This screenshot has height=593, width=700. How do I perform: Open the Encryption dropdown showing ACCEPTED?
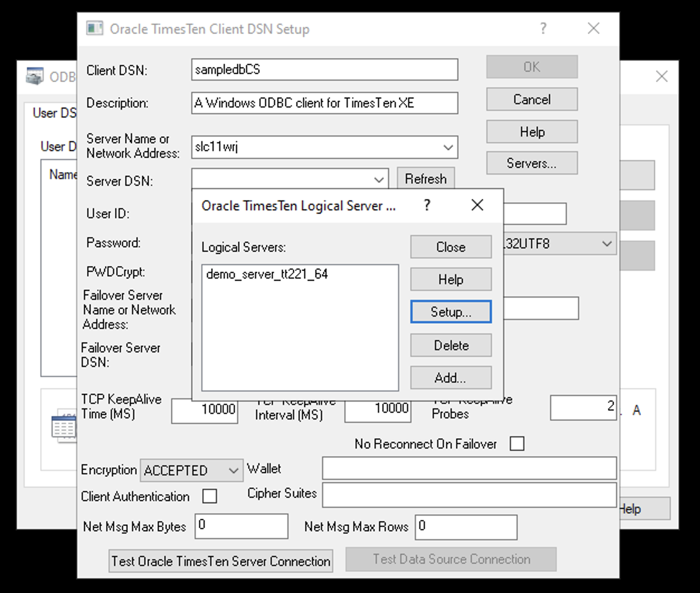point(235,470)
